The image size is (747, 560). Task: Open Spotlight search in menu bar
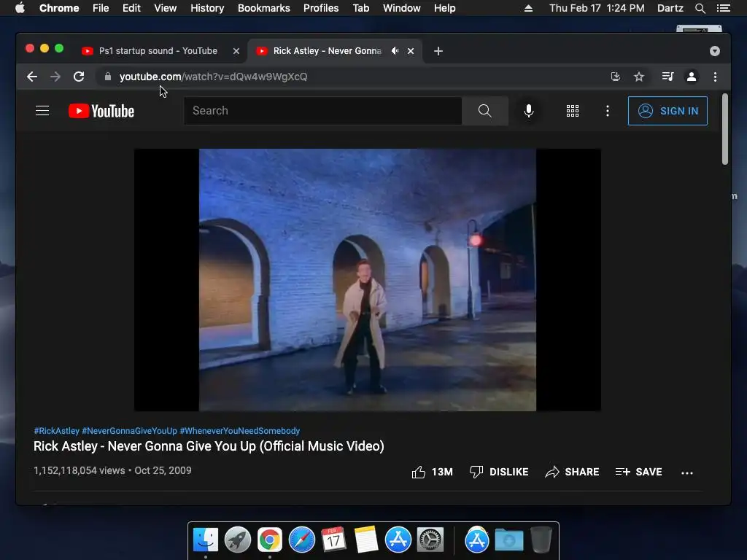pyautogui.click(x=700, y=8)
